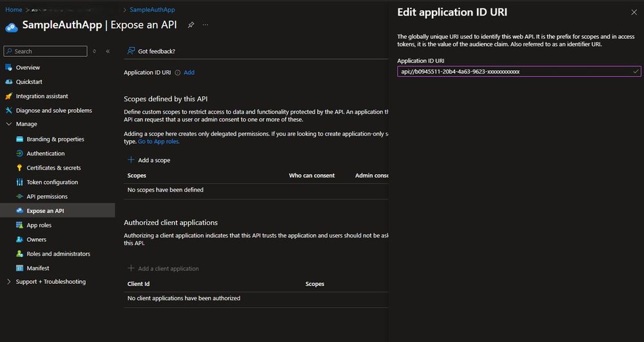This screenshot has width=644, height=342.
Task: Click the Owners people icon
Action: pos(19,239)
